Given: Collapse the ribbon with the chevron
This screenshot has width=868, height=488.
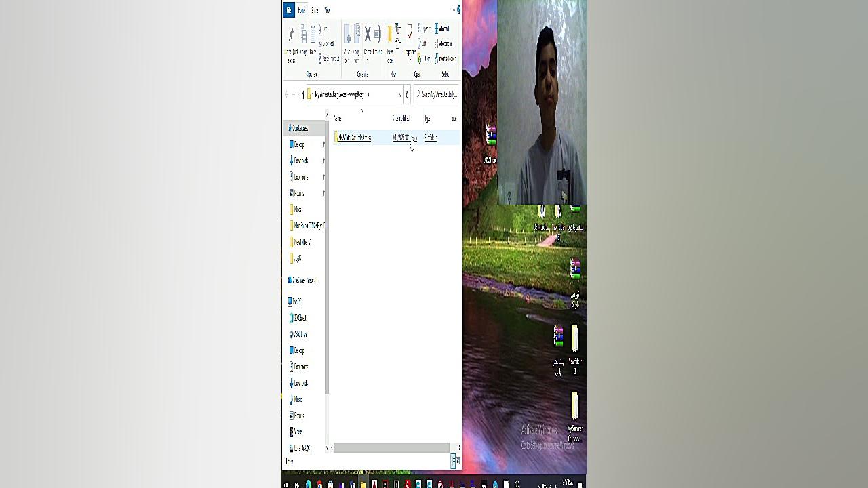Looking at the screenshot, I should pos(454,10).
